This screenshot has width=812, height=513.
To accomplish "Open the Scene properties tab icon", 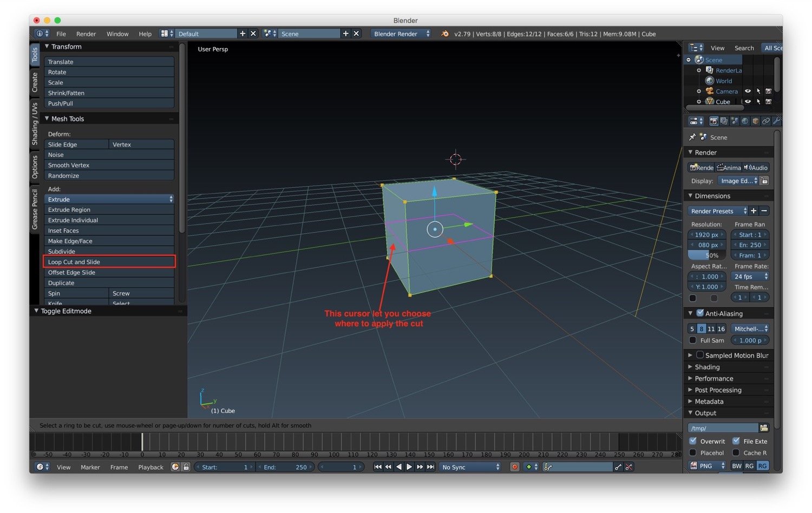I will click(734, 121).
